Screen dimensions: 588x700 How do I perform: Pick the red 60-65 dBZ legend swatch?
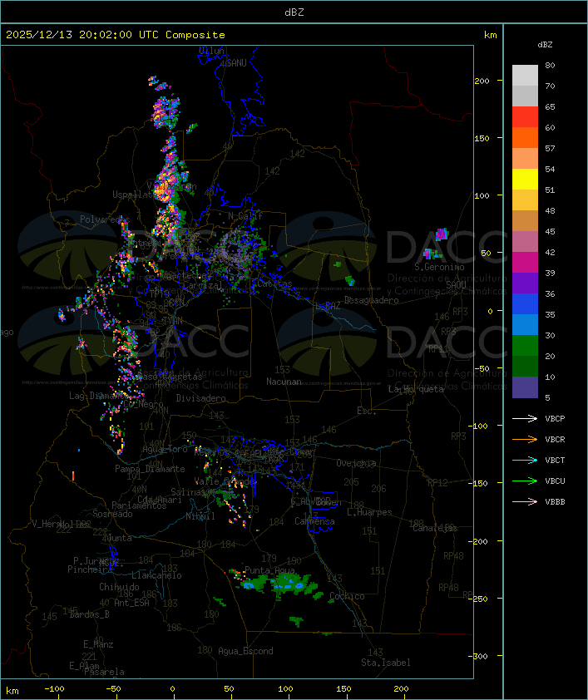click(525, 117)
